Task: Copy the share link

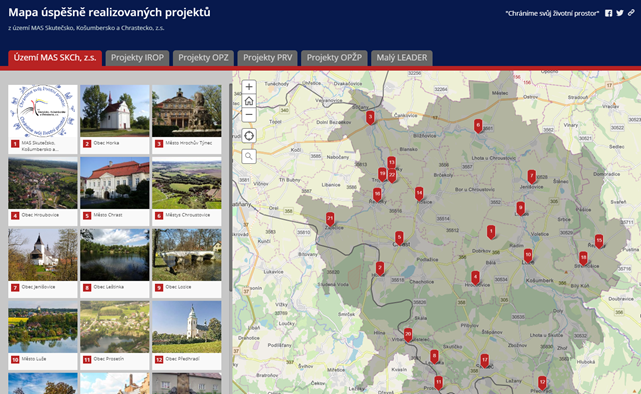Action: (631, 13)
